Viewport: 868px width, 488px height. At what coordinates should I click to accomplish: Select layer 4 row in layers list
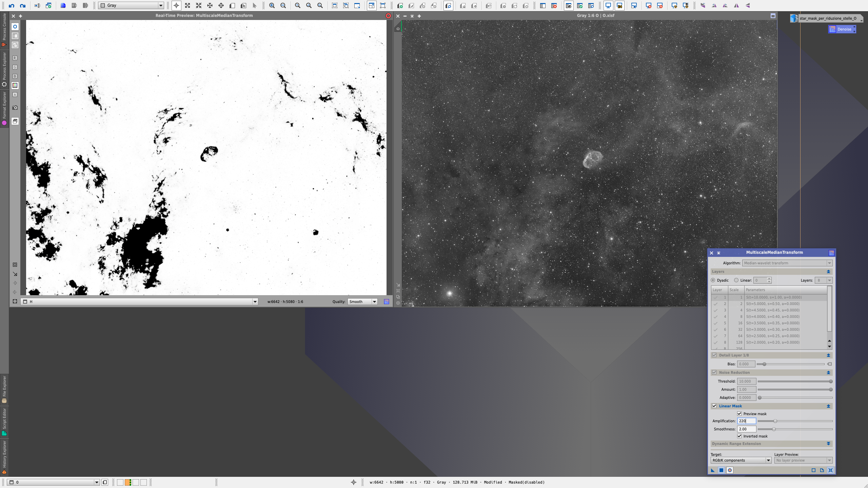(770, 317)
